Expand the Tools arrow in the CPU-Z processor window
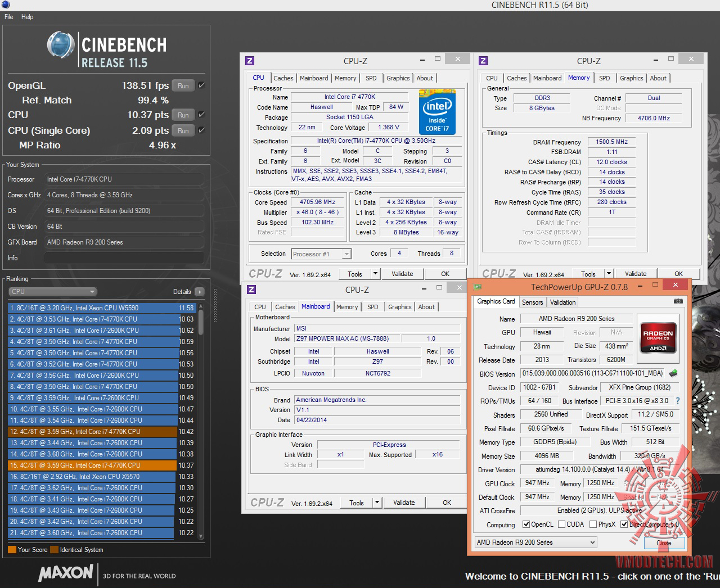Screen dimensions: 720x588 [376, 274]
